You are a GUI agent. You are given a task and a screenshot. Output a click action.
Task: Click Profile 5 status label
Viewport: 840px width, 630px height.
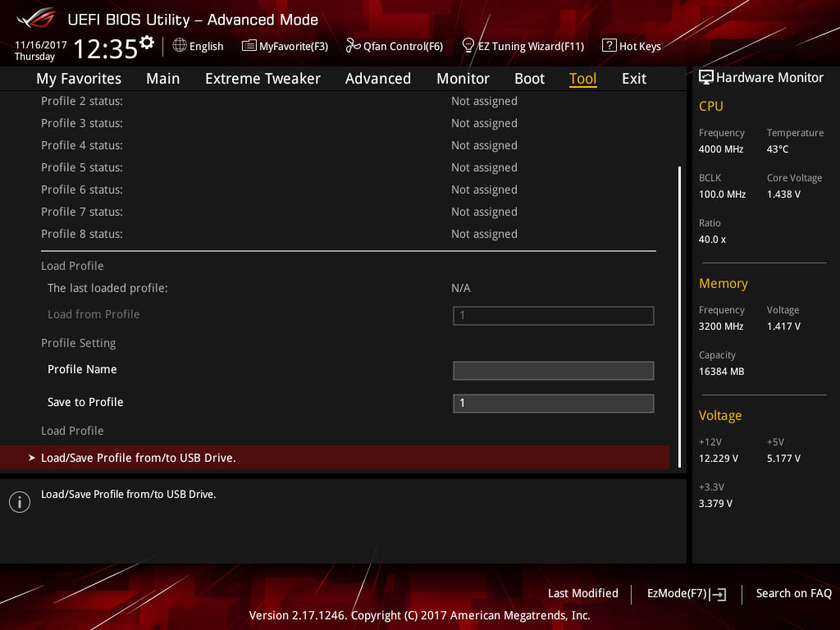(x=82, y=167)
